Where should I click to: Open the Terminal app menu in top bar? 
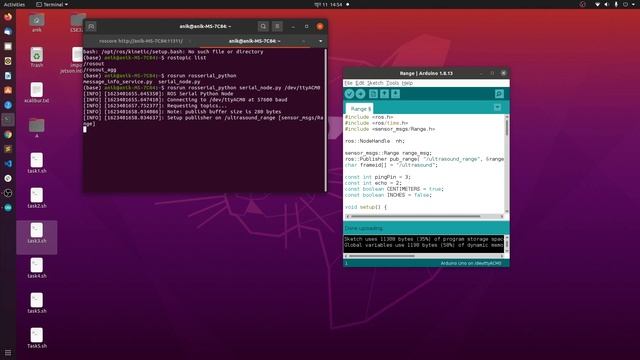[x=52, y=4]
